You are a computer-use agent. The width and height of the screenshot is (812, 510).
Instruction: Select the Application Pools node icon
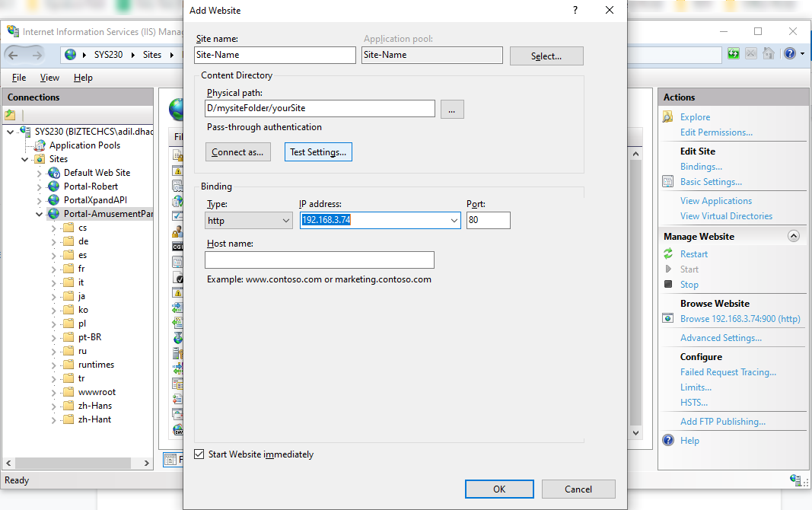point(40,145)
